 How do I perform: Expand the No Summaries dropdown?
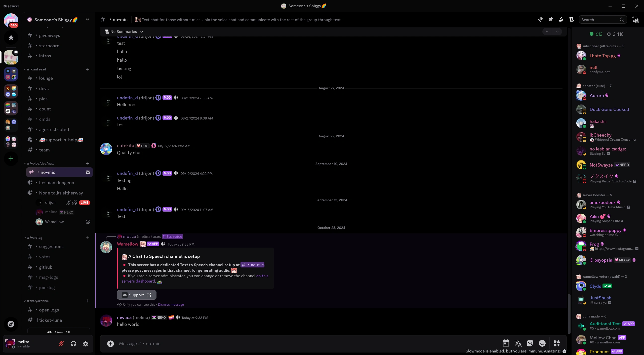click(124, 32)
